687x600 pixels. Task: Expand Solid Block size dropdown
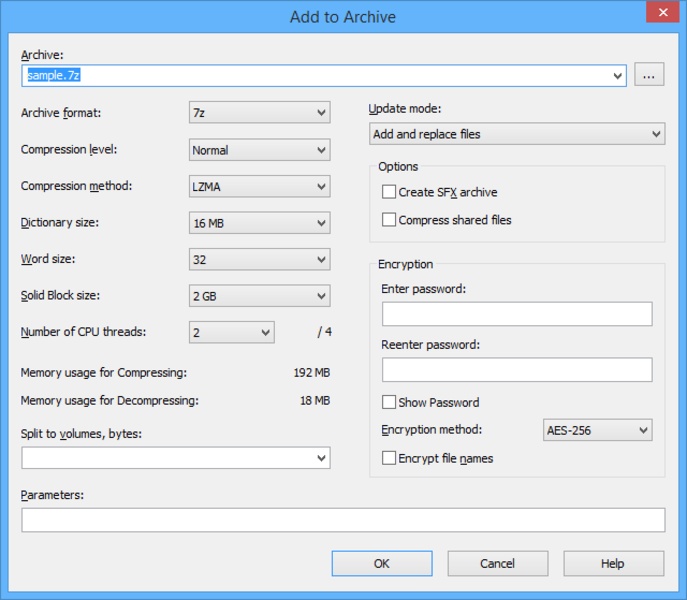pos(259,296)
